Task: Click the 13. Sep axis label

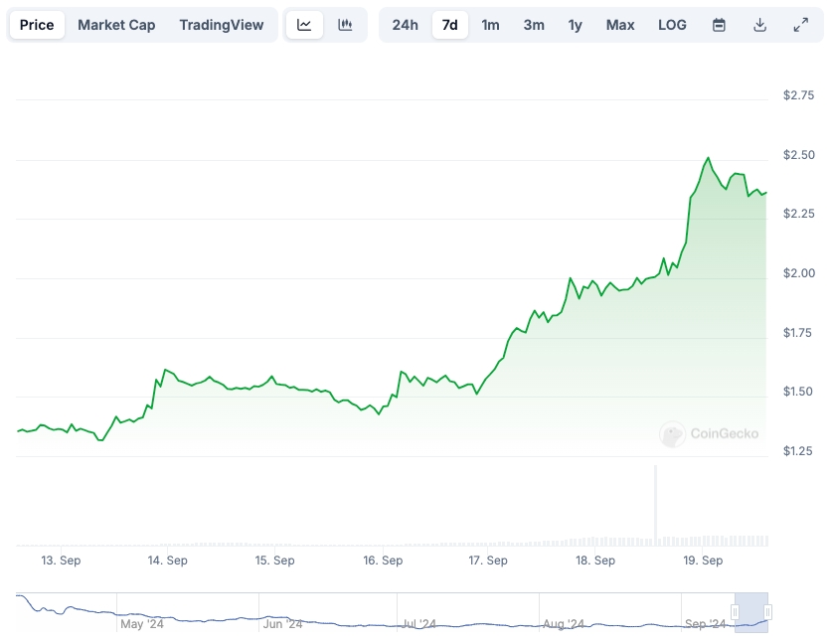Action: pyautogui.click(x=61, y=561)
